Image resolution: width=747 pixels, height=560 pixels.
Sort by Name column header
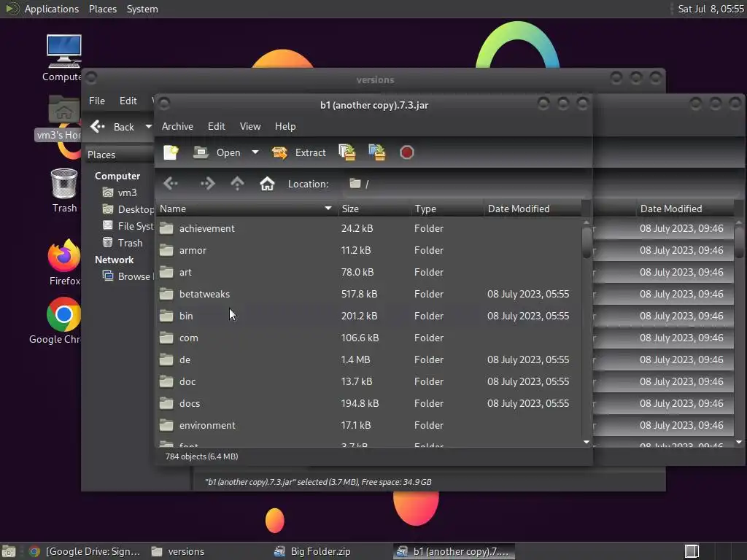click(x=247, y=209)
